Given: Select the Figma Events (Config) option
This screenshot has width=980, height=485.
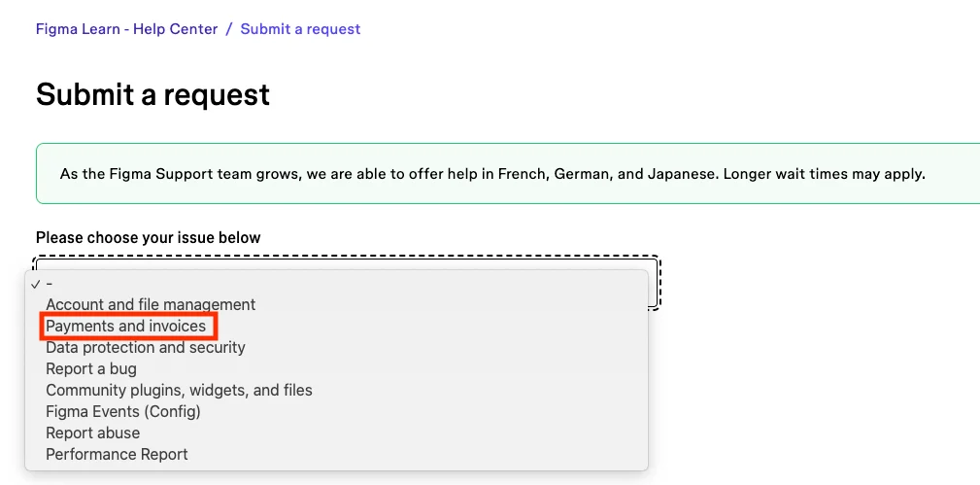Looking at the screenshot, I should tap(123, 411).
